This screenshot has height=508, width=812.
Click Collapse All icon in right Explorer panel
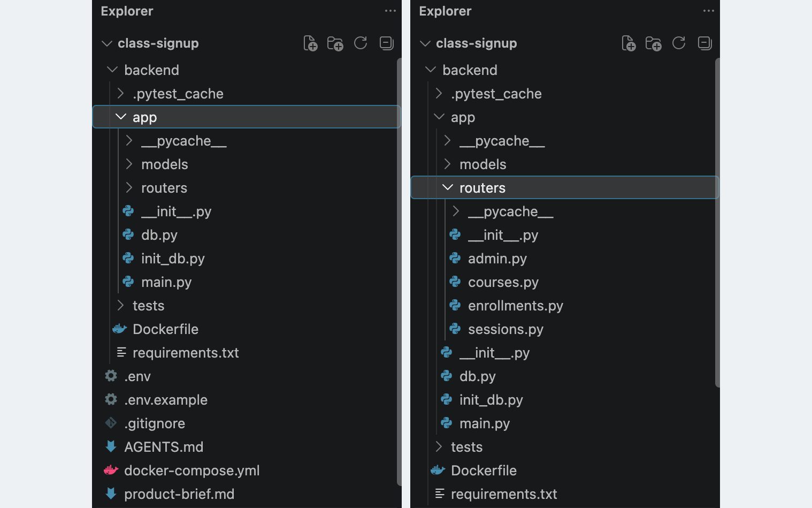pos(704,43)
